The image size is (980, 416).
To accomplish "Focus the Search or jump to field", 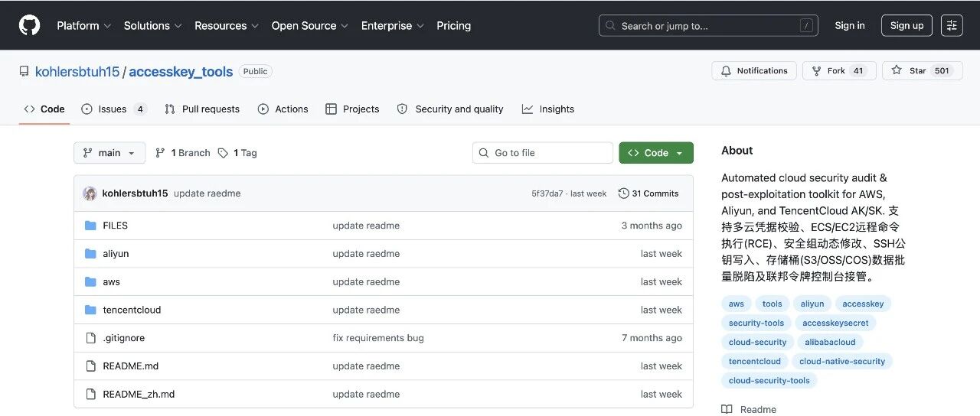I will pyautogui.click(x=708, y=25).
